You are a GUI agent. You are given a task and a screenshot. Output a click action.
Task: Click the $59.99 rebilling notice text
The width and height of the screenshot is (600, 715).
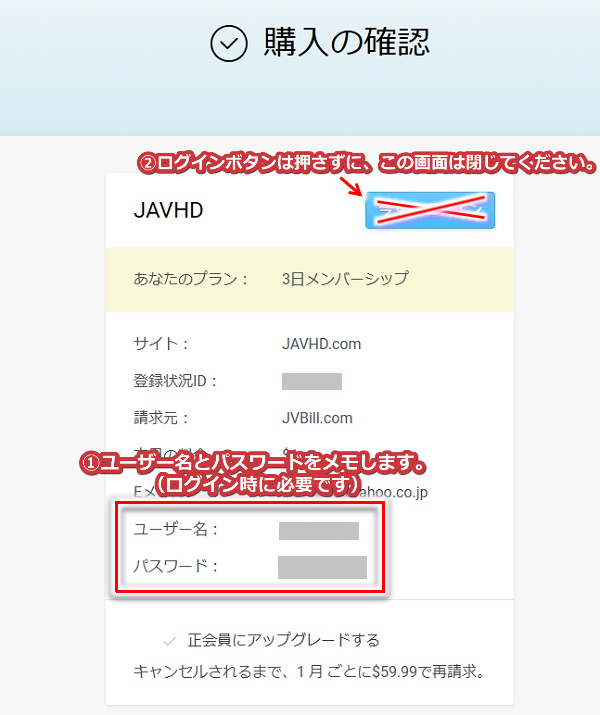coord(309,672)
